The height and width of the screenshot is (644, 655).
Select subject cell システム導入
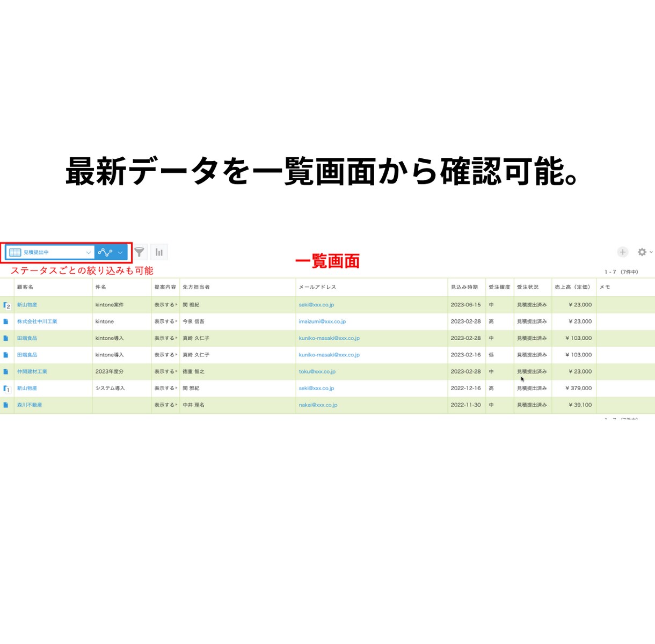(111, 388)
